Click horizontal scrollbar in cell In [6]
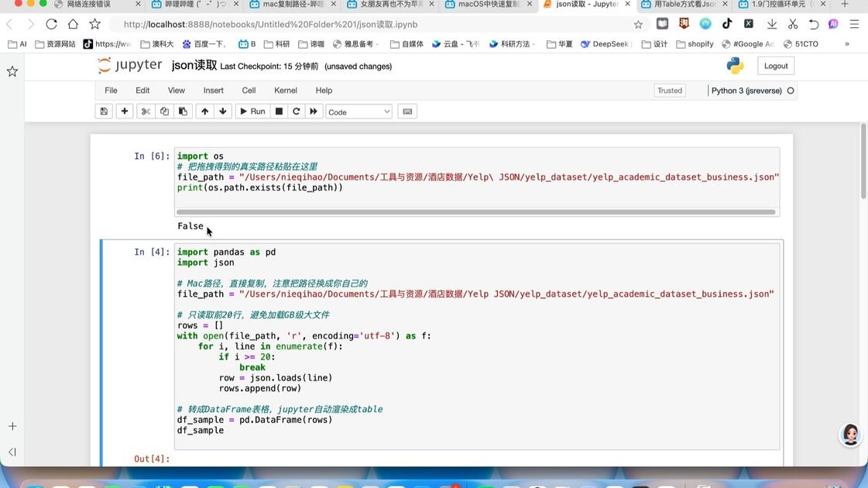 coord(475,212)
